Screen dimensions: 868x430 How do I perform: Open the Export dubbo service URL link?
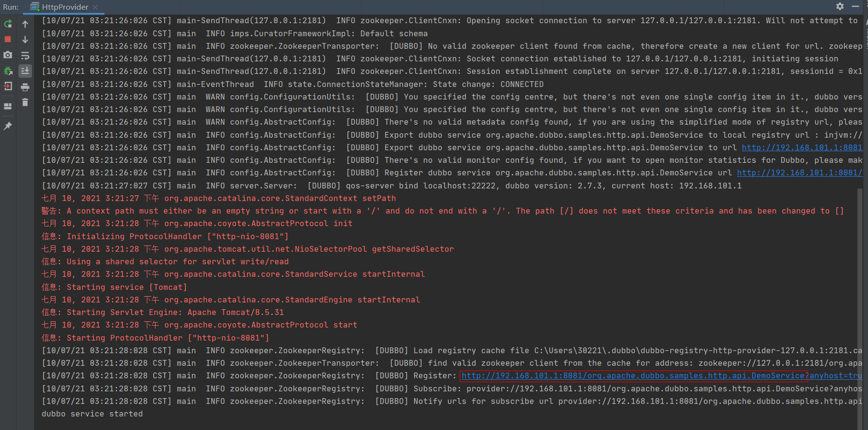tap(802, 148)
